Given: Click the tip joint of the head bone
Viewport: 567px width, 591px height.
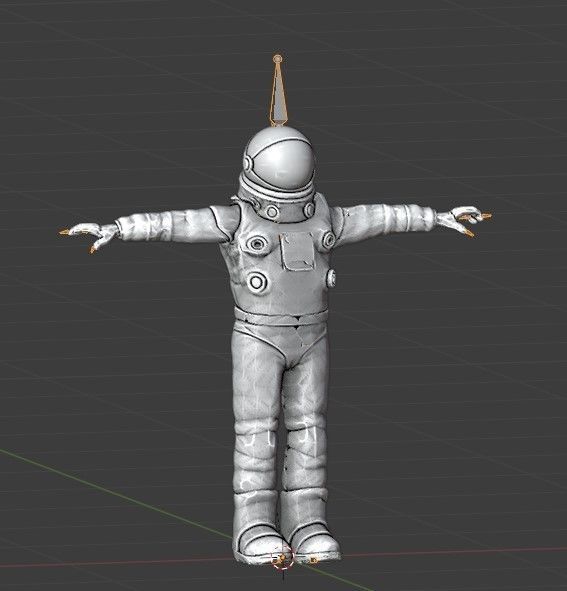Looking at the screenshot, I should point(278,58).
